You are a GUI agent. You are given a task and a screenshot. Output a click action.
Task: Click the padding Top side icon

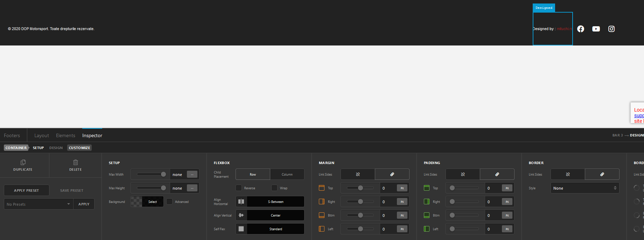[x=427, y=188]
